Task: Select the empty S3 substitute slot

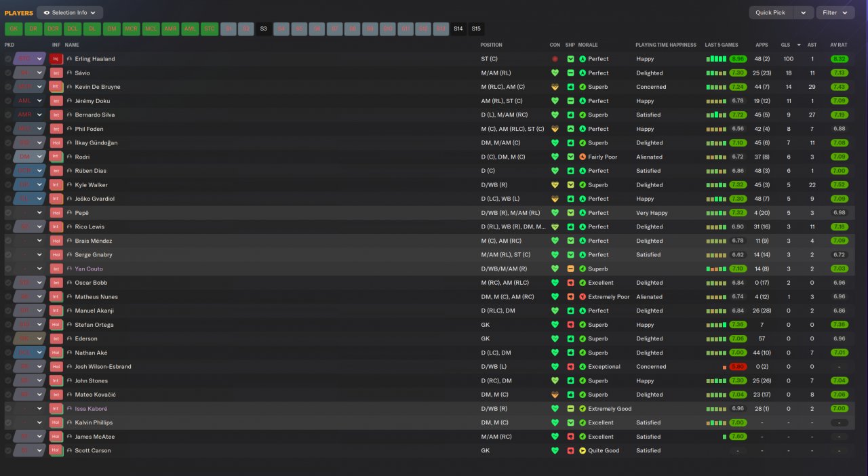Action: click(x=264, y=29)
